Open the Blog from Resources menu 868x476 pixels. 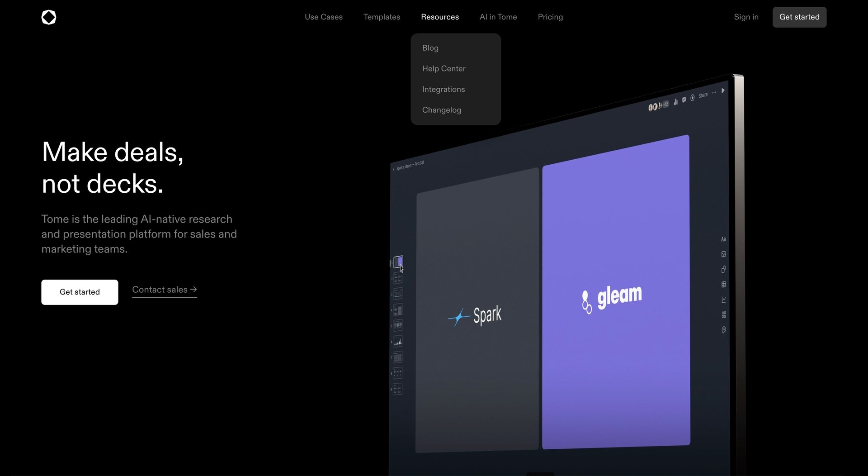[430, 48]
